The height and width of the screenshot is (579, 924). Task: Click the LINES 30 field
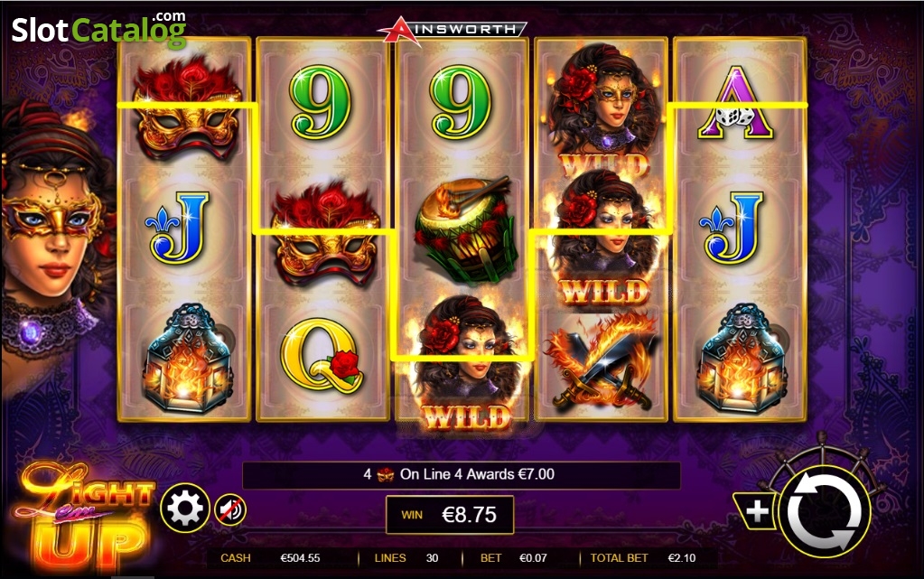point(406,558)
